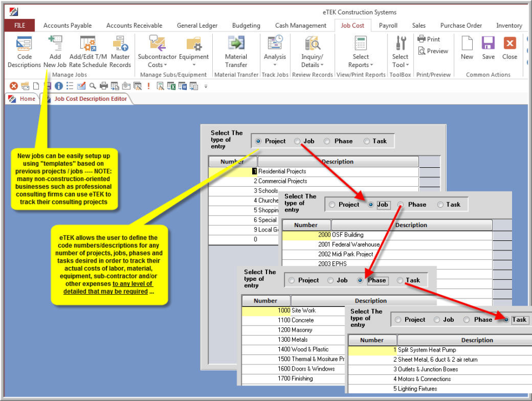The width and height of the screenshot is (532, 401).
Task: Select the Master Records icon
Action: [x=120, y=50]
